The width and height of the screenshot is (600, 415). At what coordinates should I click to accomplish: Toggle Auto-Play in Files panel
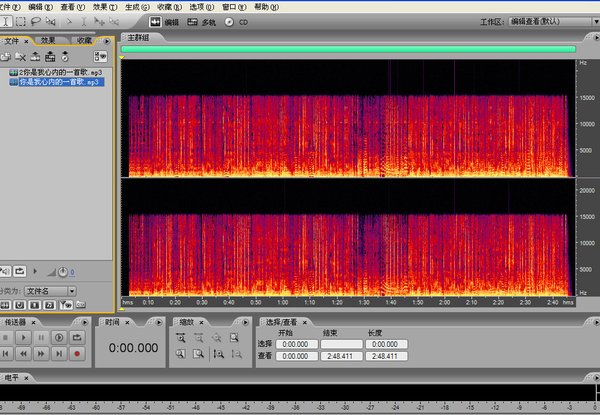pyautogui.click(x=5, y=272)
